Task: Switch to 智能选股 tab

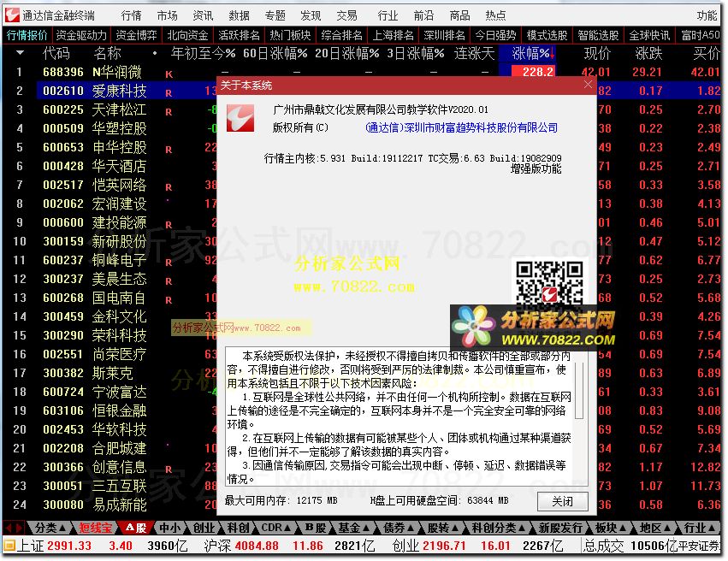Action: point(598,35)
